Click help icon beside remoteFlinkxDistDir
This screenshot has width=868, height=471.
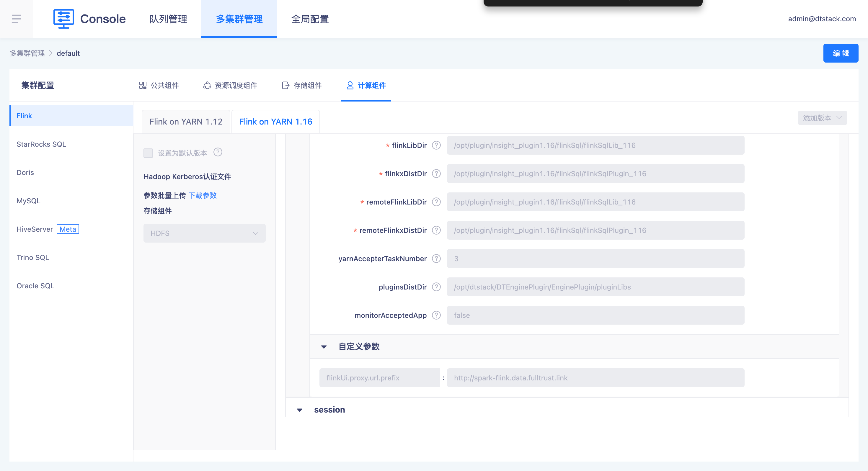436,230
